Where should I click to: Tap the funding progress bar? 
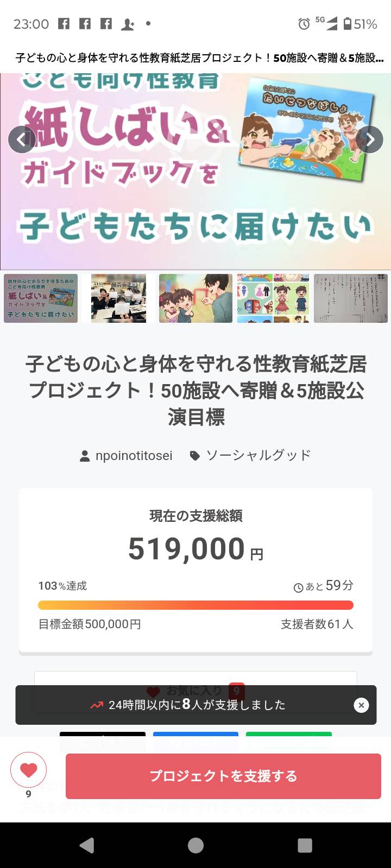[195, 605]
